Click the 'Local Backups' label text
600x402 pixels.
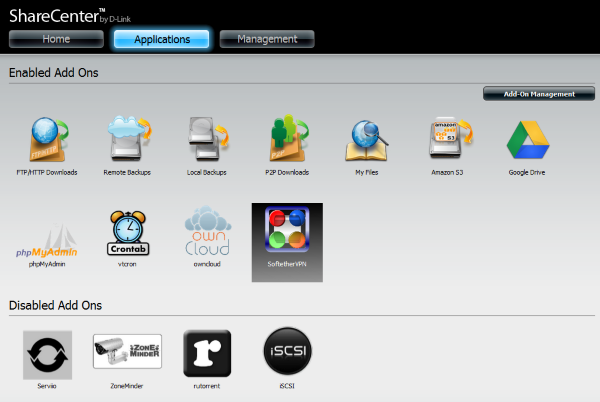click(207, 173)
